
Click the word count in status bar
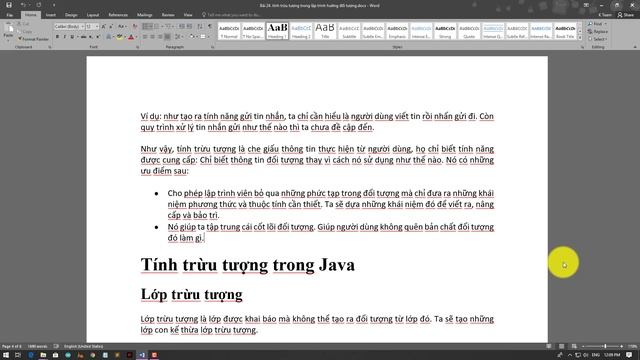point(37,346)
